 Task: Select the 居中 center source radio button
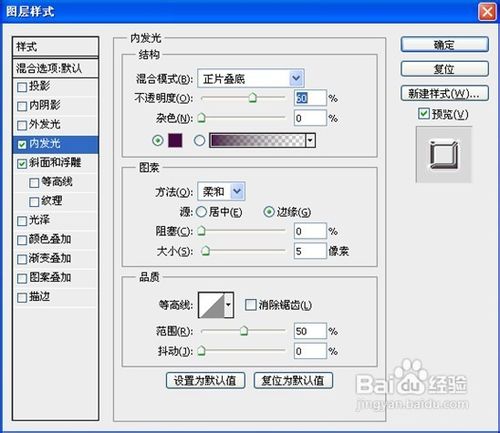201,212
